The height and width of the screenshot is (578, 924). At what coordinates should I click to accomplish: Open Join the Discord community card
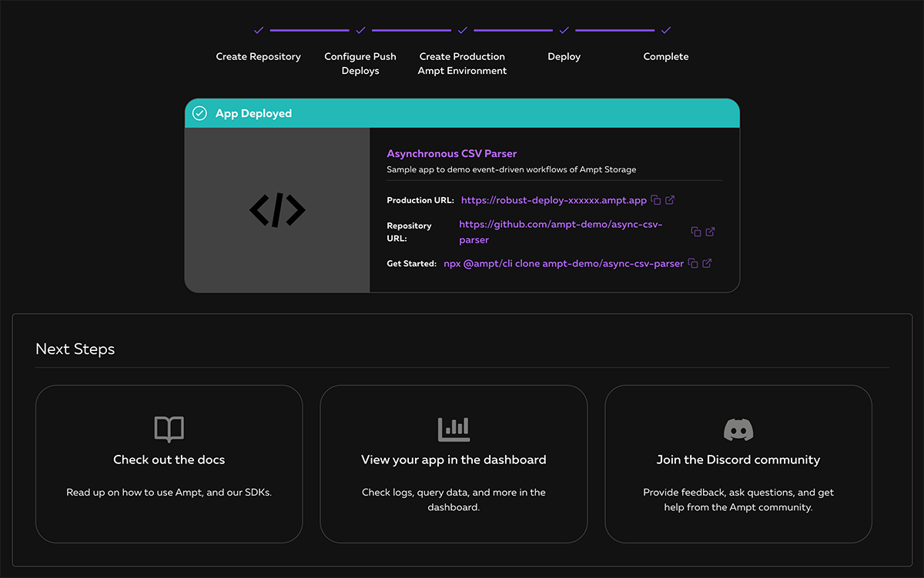[738, 464]
